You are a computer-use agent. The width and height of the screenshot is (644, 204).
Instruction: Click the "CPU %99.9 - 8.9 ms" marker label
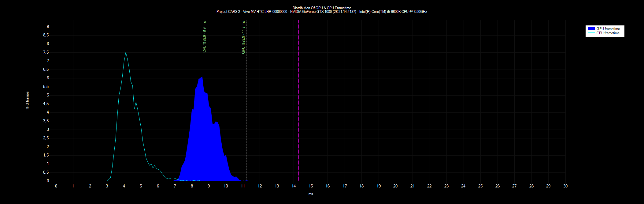click(205, 37)
